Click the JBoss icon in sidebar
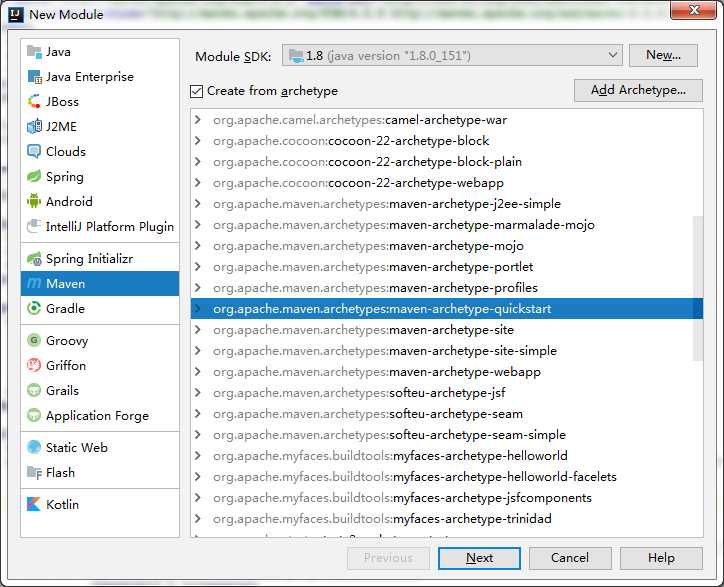 point(34,102)
